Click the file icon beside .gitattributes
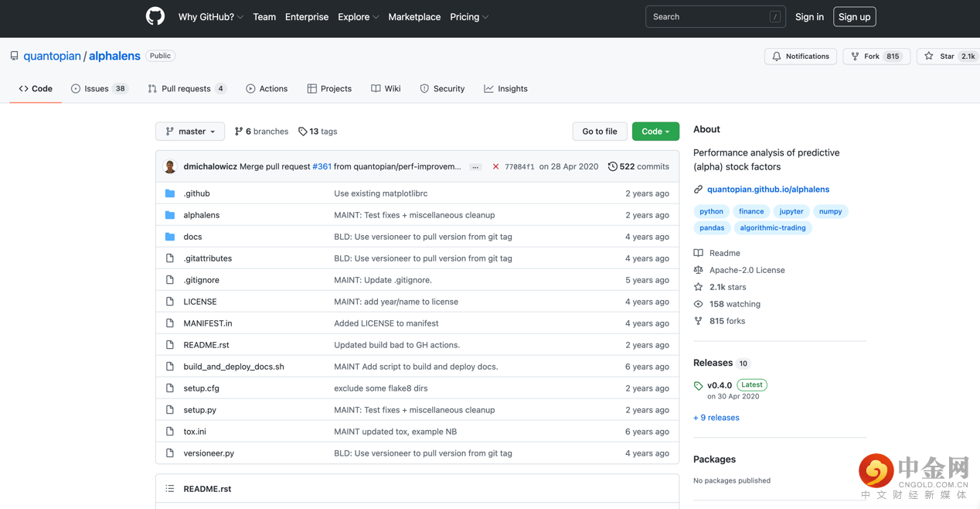The height and width of the screenshot is (509, 980). (x=170, y=258)
